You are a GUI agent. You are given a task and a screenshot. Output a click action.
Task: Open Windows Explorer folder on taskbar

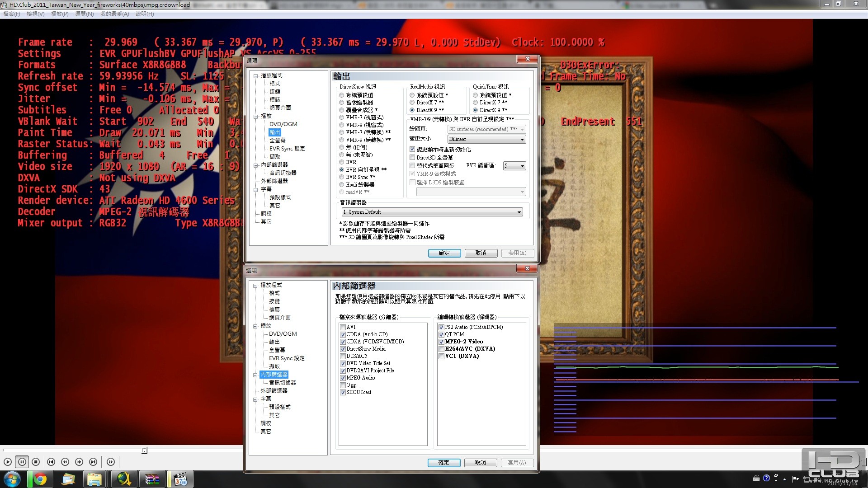click(x=94, y=479)
